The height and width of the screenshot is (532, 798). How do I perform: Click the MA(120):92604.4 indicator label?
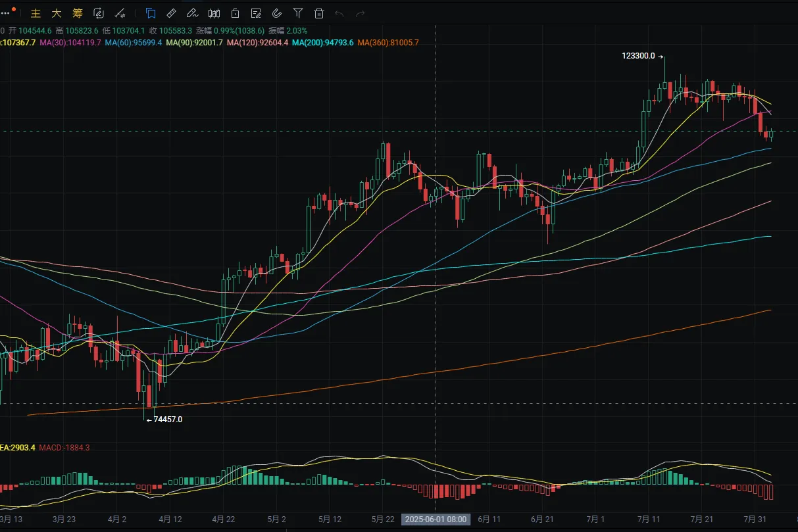[258, 43]
